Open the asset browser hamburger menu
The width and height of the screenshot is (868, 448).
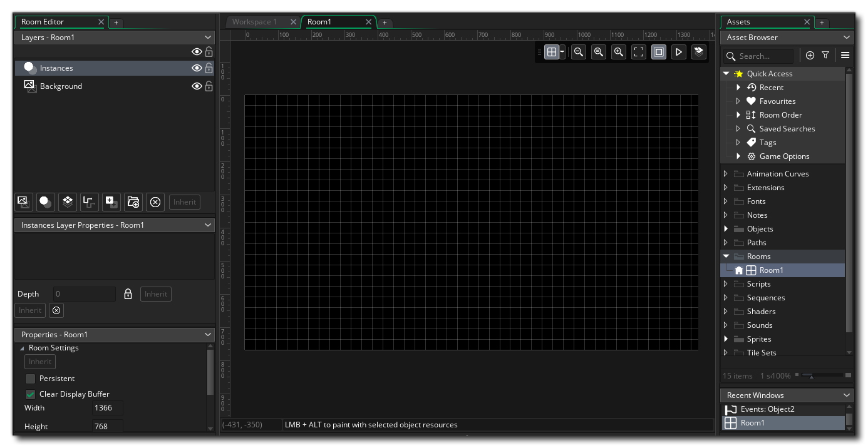845,56
